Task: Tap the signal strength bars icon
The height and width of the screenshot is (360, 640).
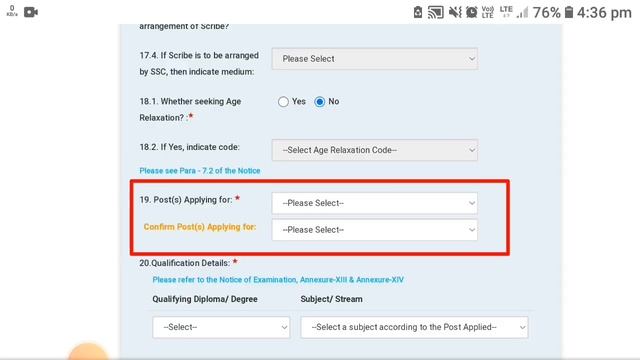Action: 522,12
